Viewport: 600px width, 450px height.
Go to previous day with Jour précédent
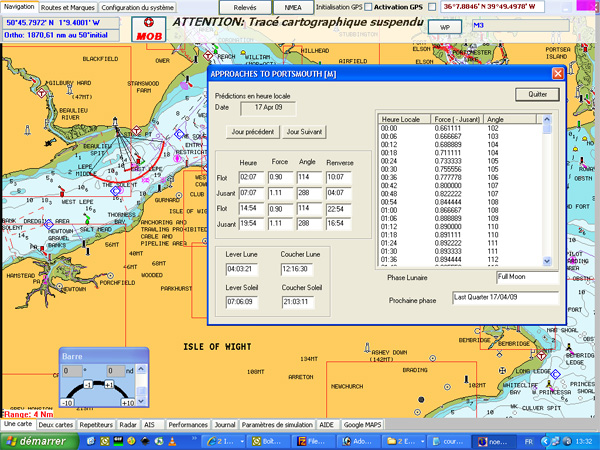coord(253,132)
